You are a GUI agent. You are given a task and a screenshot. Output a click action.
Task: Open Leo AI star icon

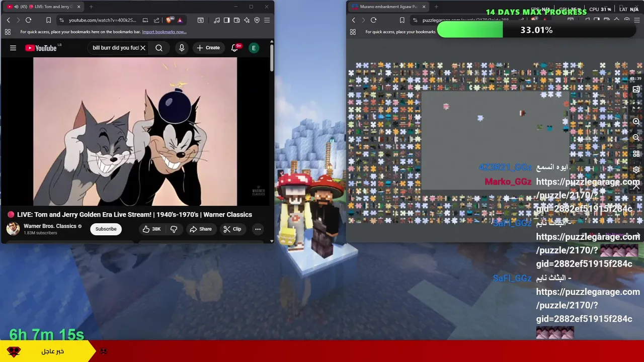247,20
